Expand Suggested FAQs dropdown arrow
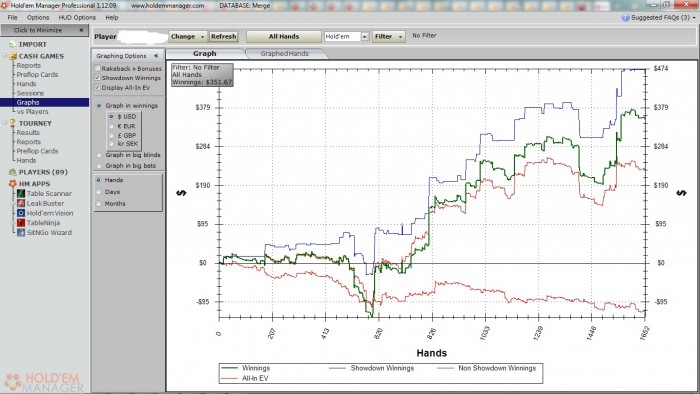 click(x=694, y=18)
